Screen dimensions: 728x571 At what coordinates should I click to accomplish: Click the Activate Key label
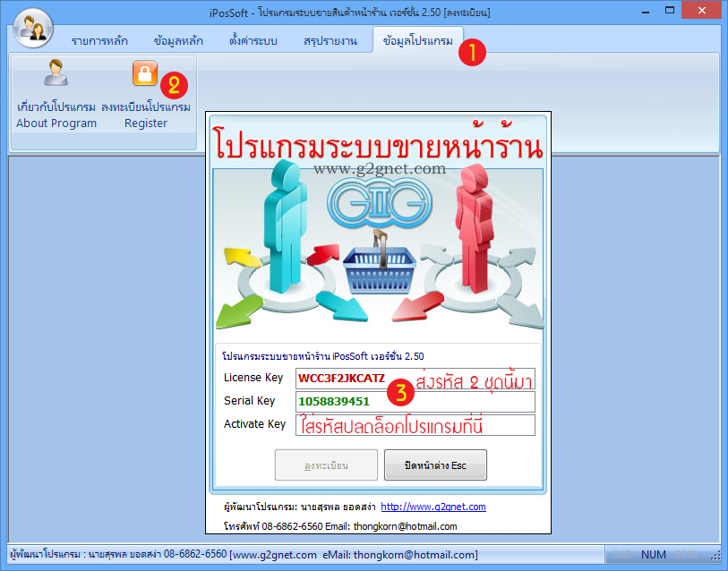(x=254, y=424)
